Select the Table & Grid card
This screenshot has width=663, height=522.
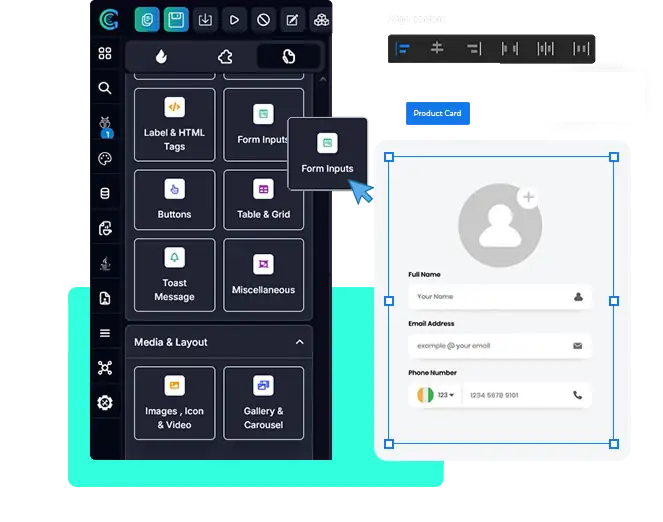[263, 200]
